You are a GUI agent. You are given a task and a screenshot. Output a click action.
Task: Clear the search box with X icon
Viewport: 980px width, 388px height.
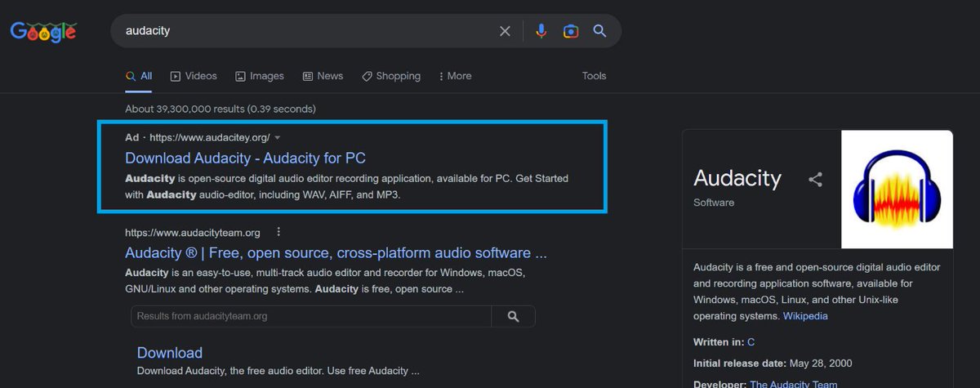505,31
